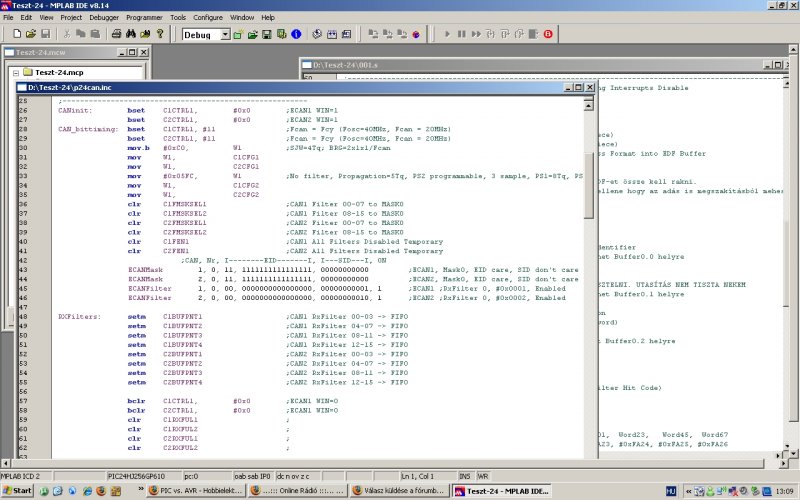Collapse the Teszt-24.mcp project tree node

click(x=16, y=73)
